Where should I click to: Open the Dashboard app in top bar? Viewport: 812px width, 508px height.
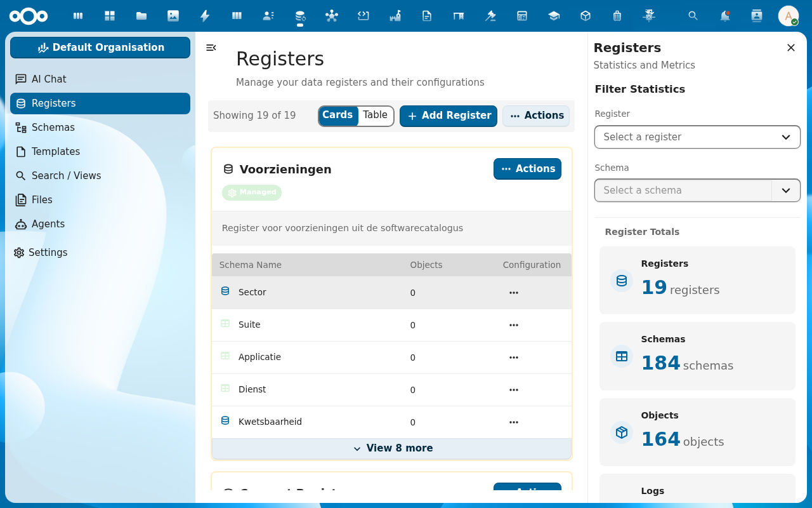tap(78, 16)
